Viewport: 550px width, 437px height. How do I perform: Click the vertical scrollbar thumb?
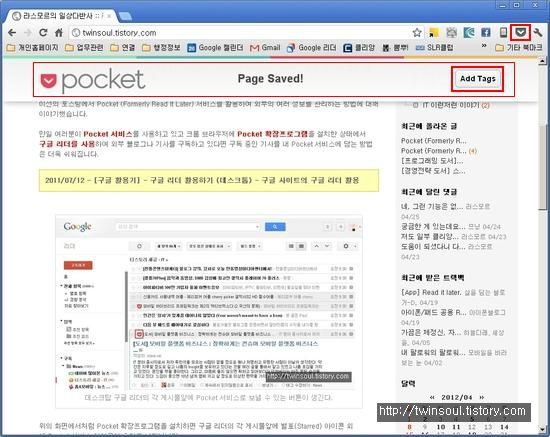[542, 166]
